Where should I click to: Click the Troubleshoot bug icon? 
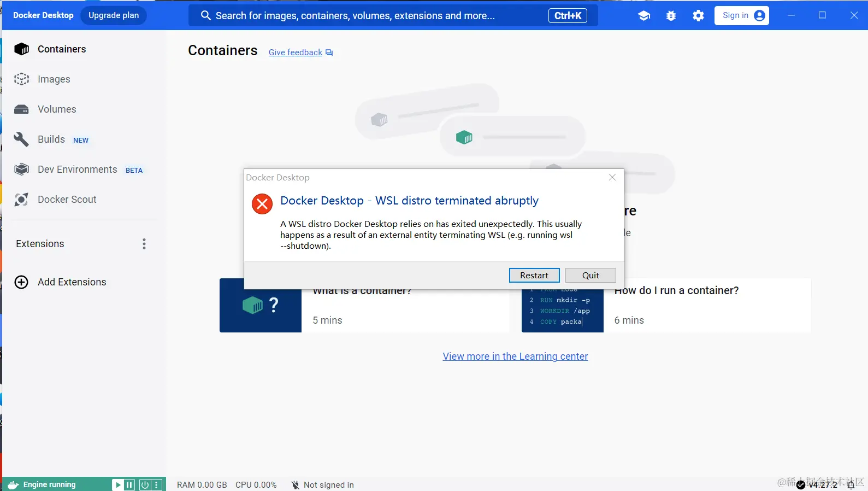coord(671,16)
